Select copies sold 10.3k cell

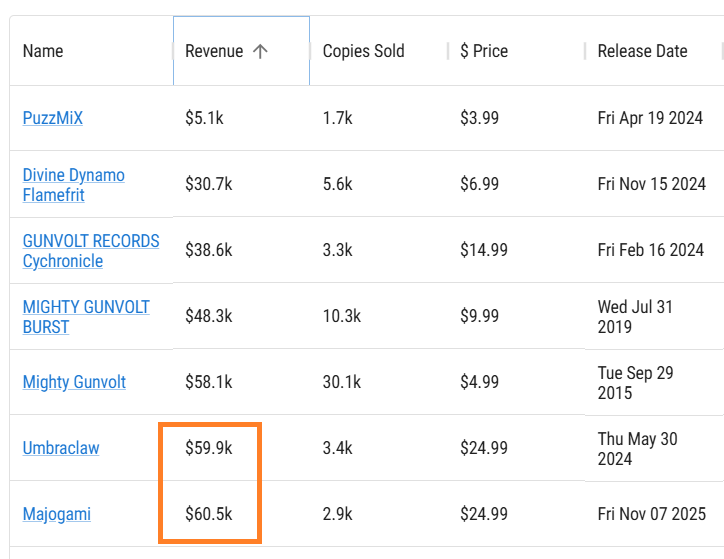(x=378, y=316)
